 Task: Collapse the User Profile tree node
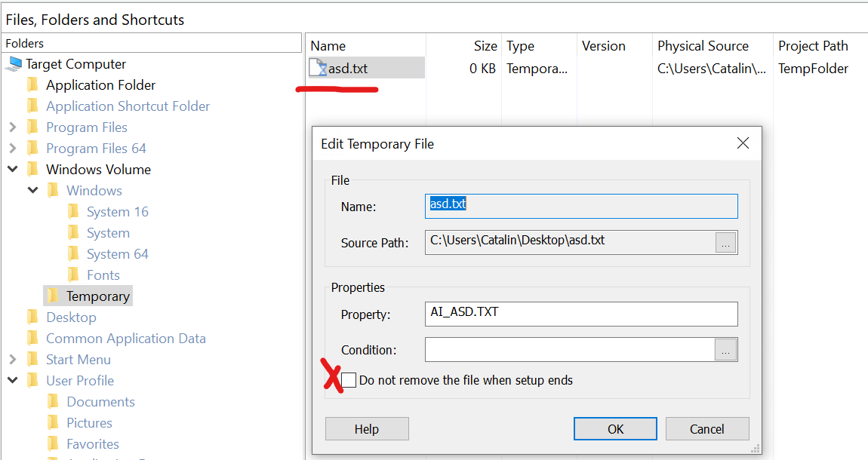(x=13, y=381)
